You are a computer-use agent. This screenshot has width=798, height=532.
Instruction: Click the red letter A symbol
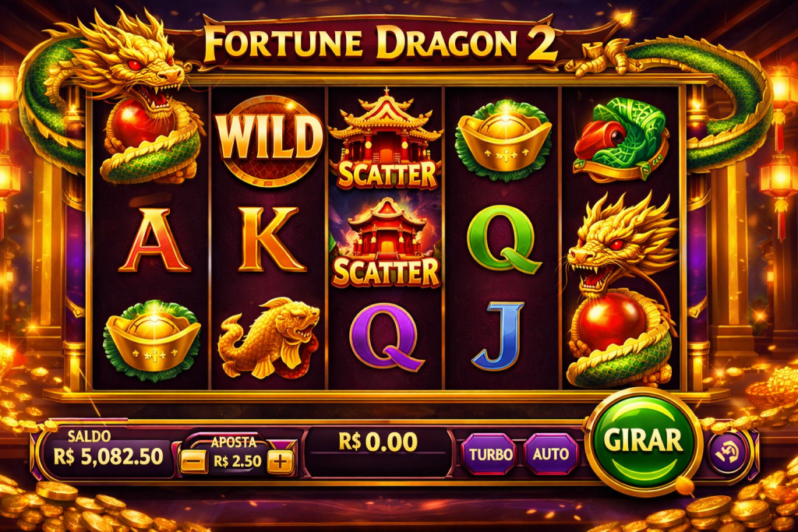[x=154, y=239]
